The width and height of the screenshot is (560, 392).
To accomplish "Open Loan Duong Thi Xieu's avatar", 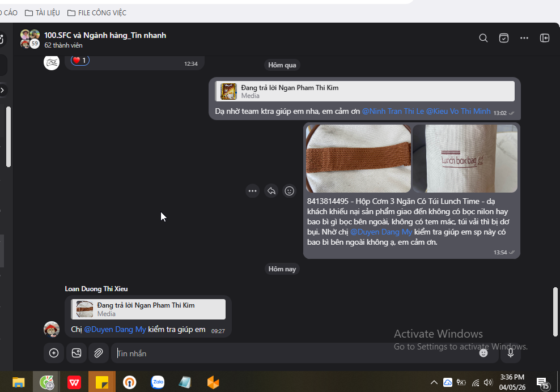I will pyautogui.click(x=52, y=329).
